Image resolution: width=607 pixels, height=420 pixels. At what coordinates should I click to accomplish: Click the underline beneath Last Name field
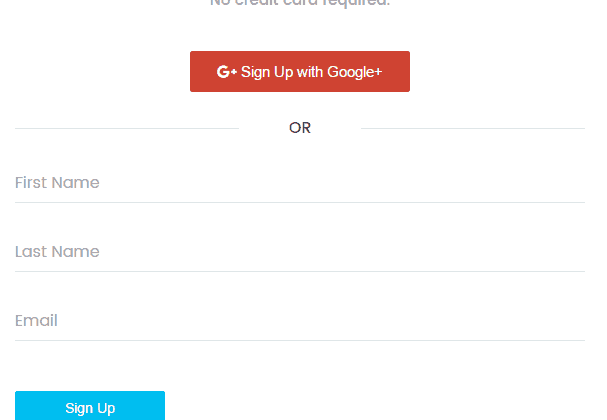300,271
